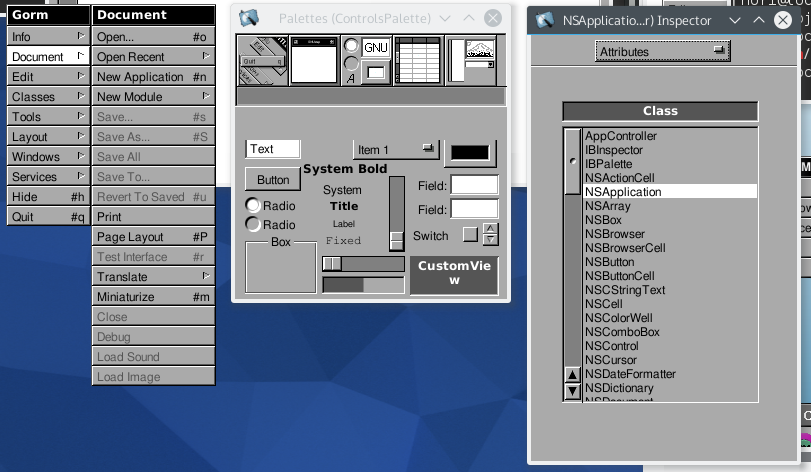Choose Open... from Document menu

pyautogui.click(x=154, y=37)
